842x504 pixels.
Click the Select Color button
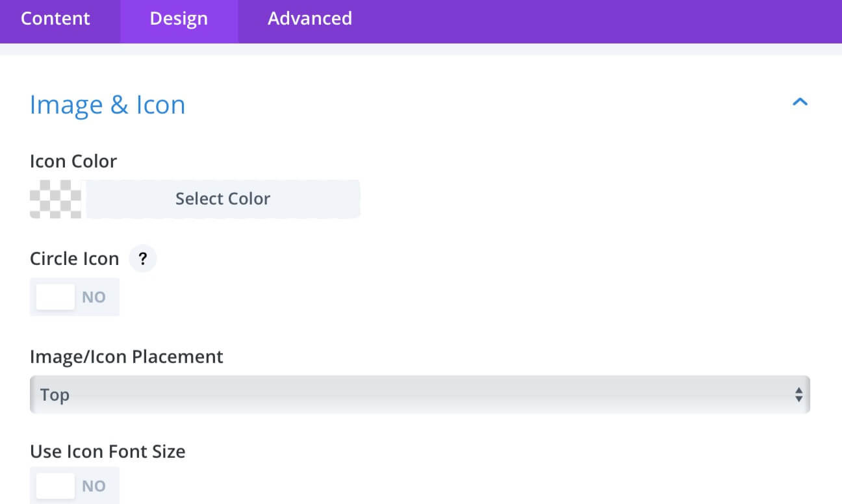click(223, 199)
